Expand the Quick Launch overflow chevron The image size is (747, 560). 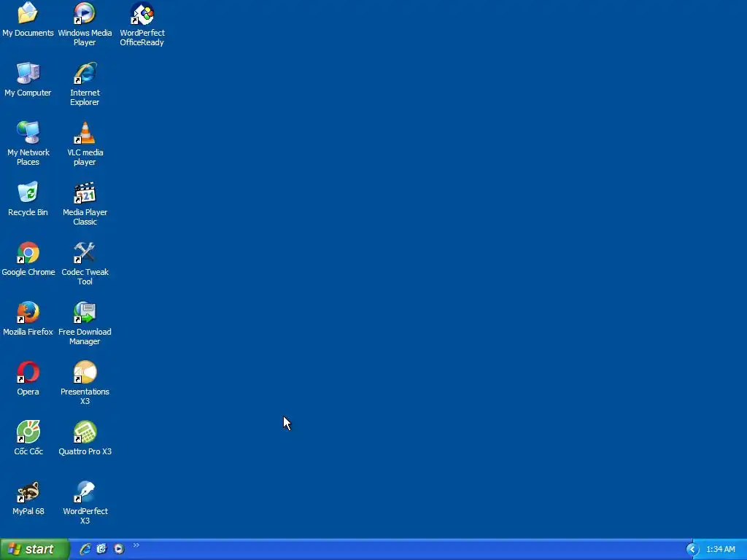[136, 545]
